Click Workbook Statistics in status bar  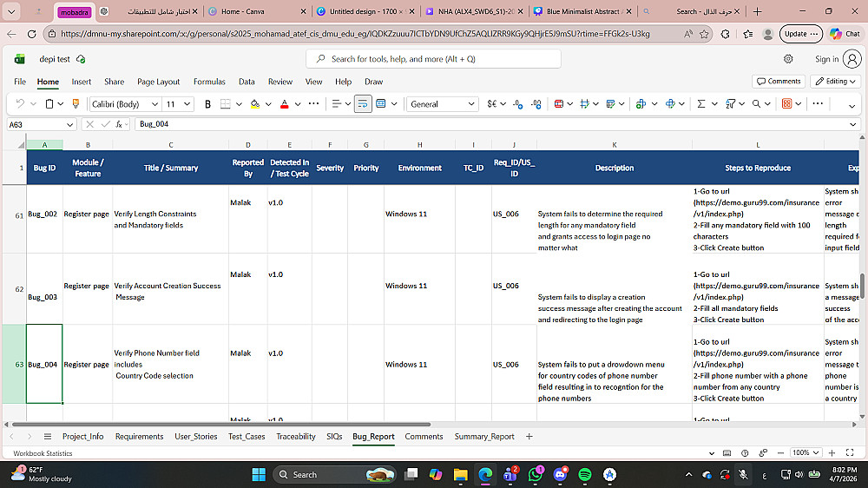coord(43,453)
